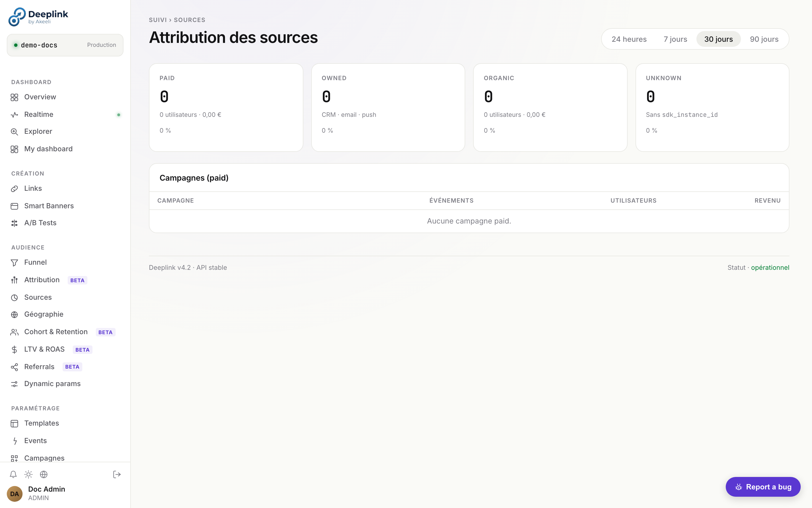This screenshot has height=508, width=812.
Task: Click the ORGANIC summary card
Action: tap(550, 108)
